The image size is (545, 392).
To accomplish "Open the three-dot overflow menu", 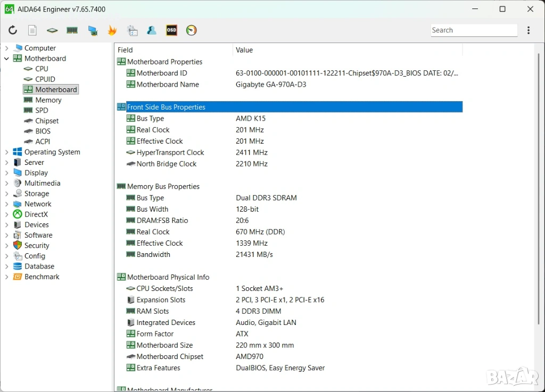I will 529,30.
